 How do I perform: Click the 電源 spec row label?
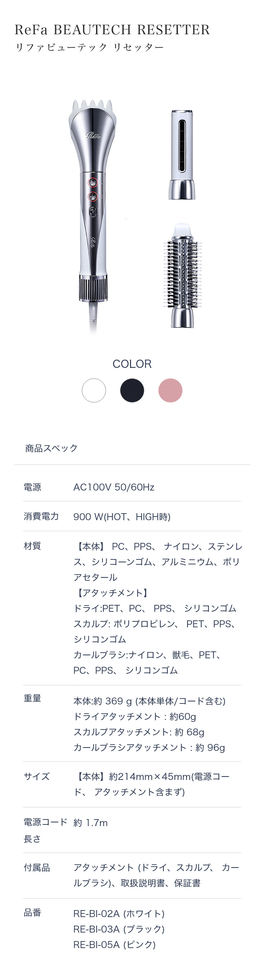(32, 487)
